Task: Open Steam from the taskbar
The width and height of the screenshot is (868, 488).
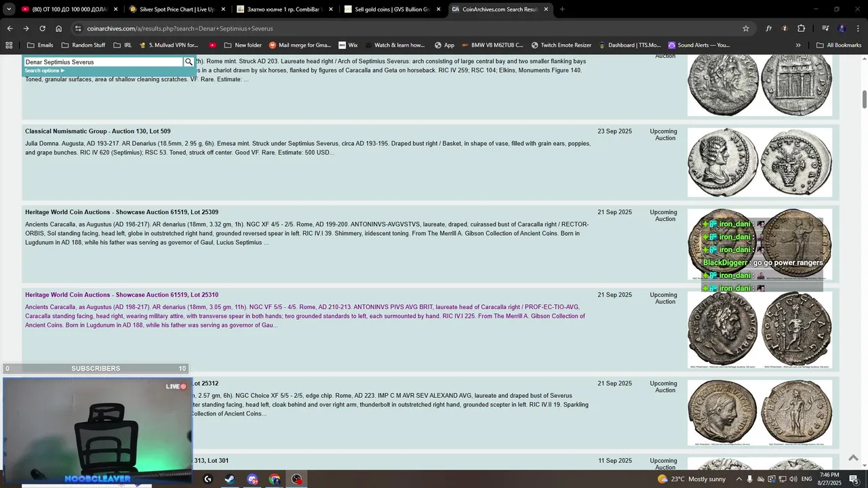Action: pyautogui.click(x=230, y=479)
